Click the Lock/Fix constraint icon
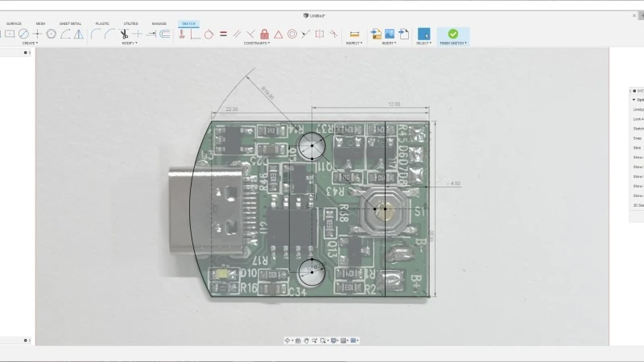This screenshot has height=362, width=644. tap(264, 34)
